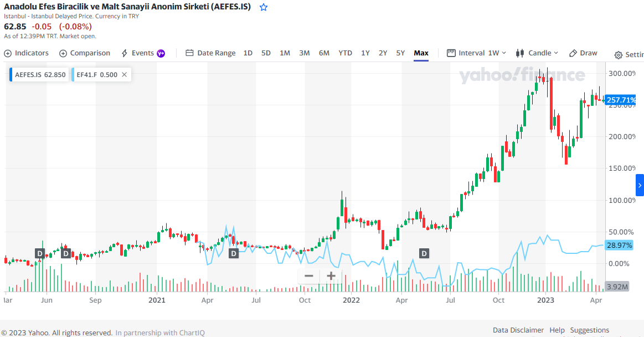Click the 3.92M volume label

[617, 287]
